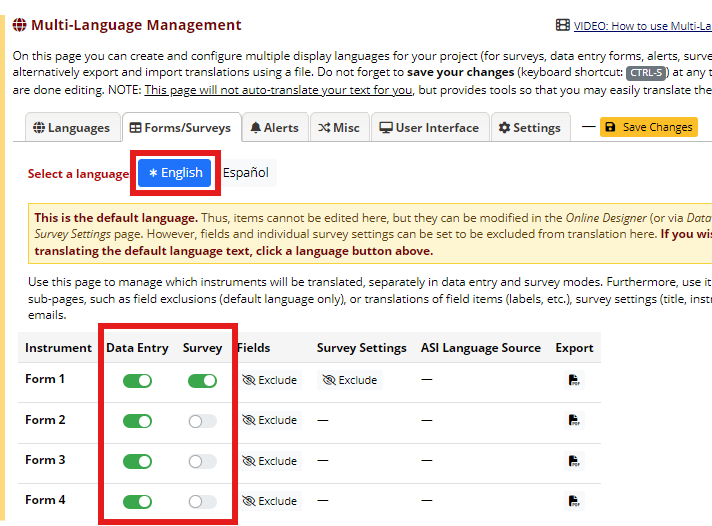Screen dimensions: 712x526
Task: Click the Form 4 instrument name
Action: point(45,500)
